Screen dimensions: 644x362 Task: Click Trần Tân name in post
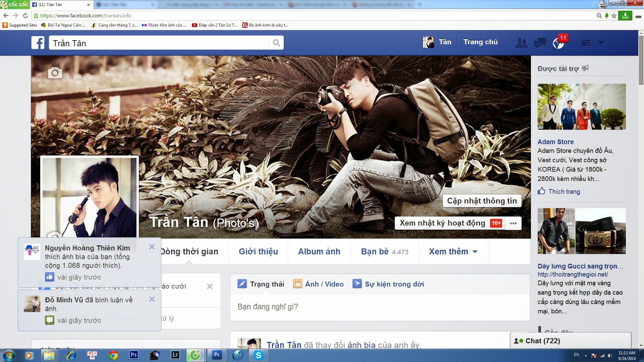284,345
